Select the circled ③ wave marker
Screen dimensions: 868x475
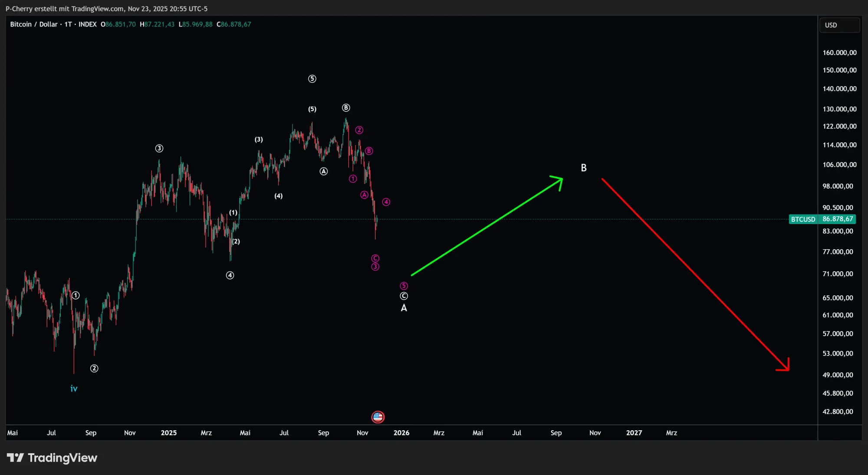[159, 148]
